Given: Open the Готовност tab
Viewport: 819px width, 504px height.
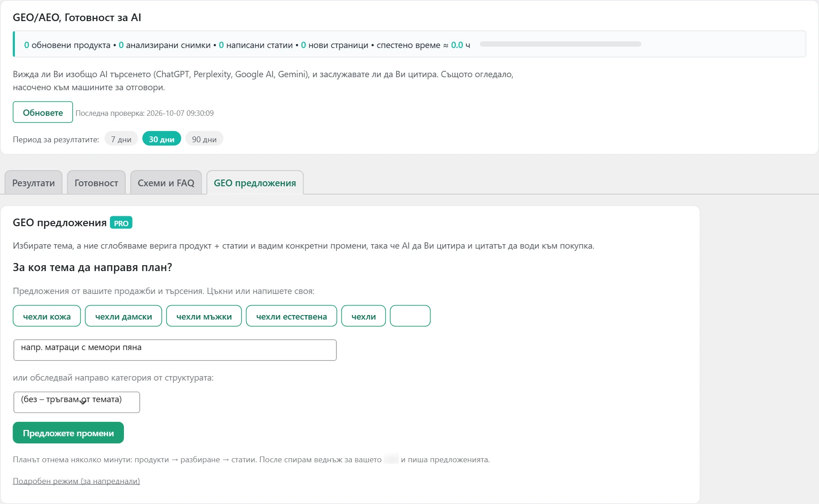Looking at the screenshot, I should [x=96, y=183].
